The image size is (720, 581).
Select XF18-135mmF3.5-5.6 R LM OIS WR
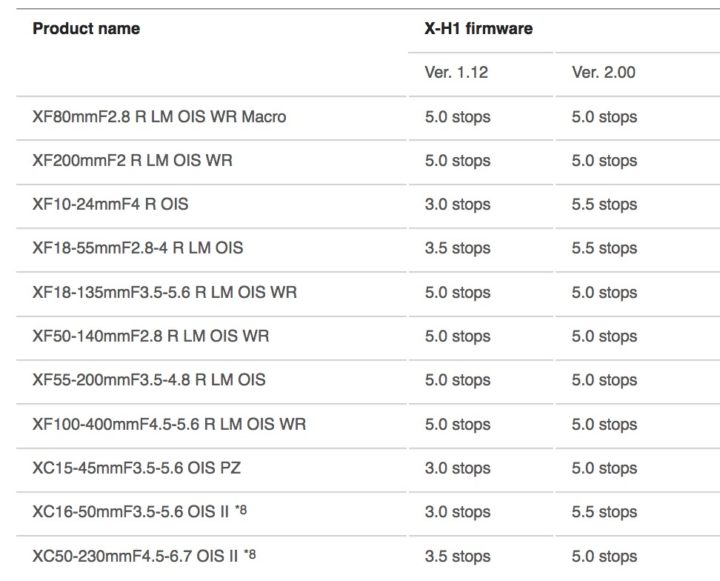(164, 292)
